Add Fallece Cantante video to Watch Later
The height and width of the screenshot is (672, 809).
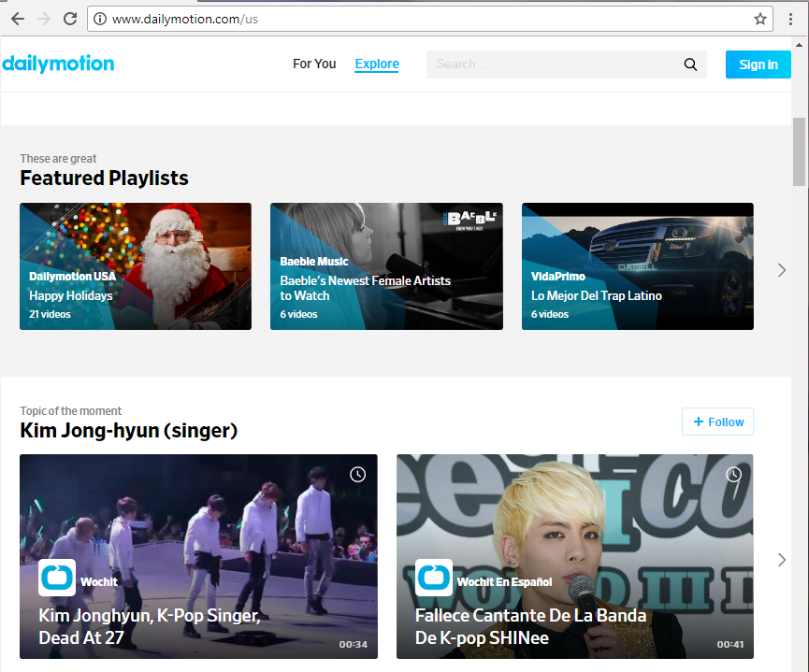tap(733, 475)
